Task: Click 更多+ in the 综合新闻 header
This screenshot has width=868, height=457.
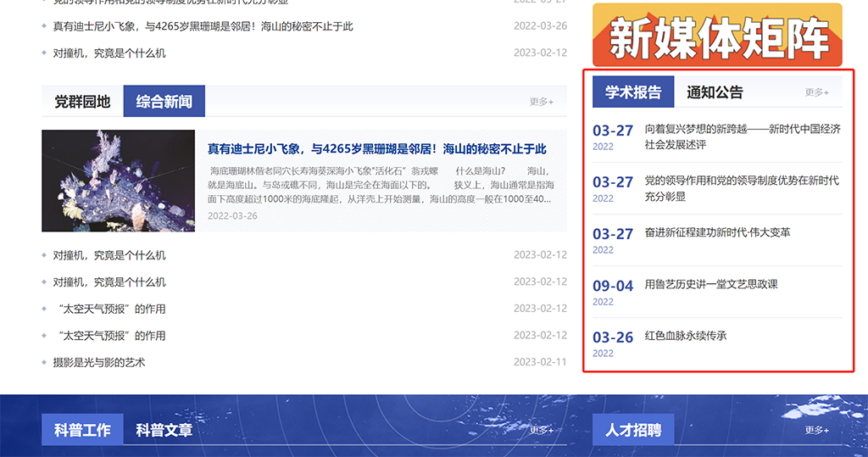Action: tap(542, 102)
